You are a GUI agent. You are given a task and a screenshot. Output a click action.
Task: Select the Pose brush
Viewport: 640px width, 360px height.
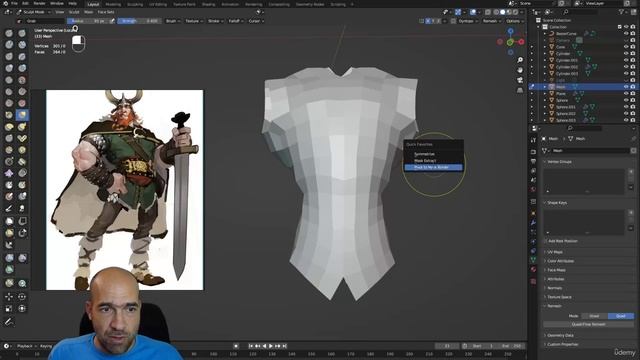pos(22,138)
